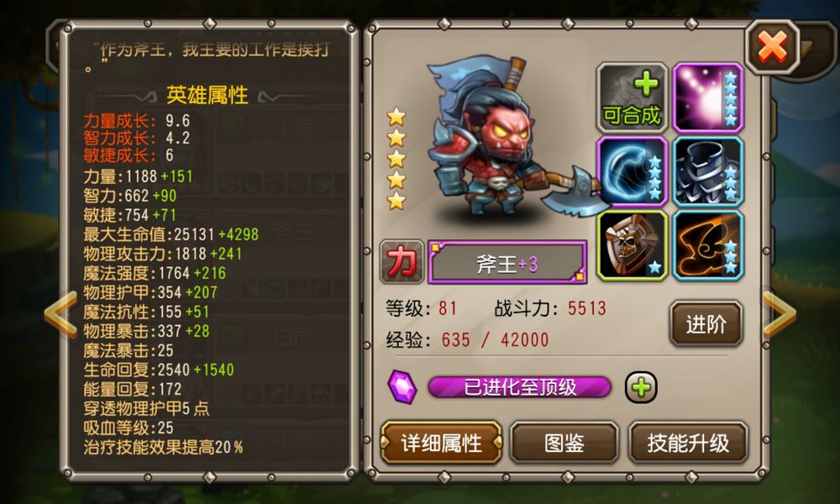The image size is (840, 504).
Task: Open the blue crescent equipment slot
Action: tap(633, 172)
